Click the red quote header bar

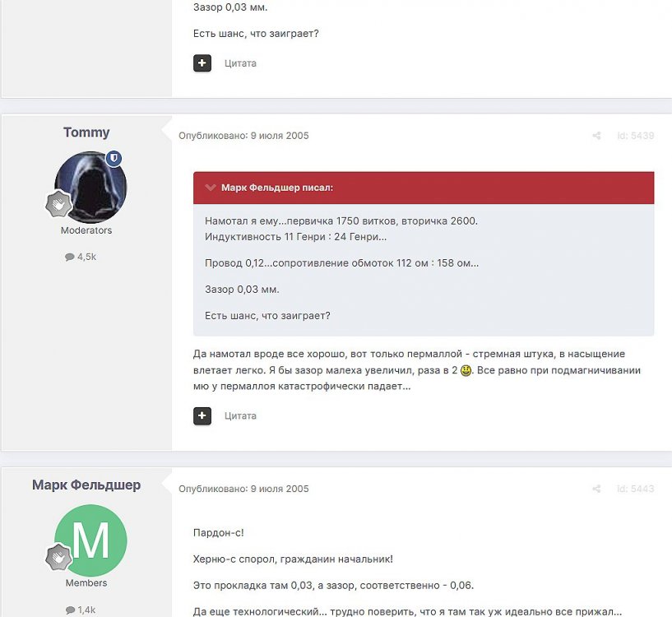point(424,188)
